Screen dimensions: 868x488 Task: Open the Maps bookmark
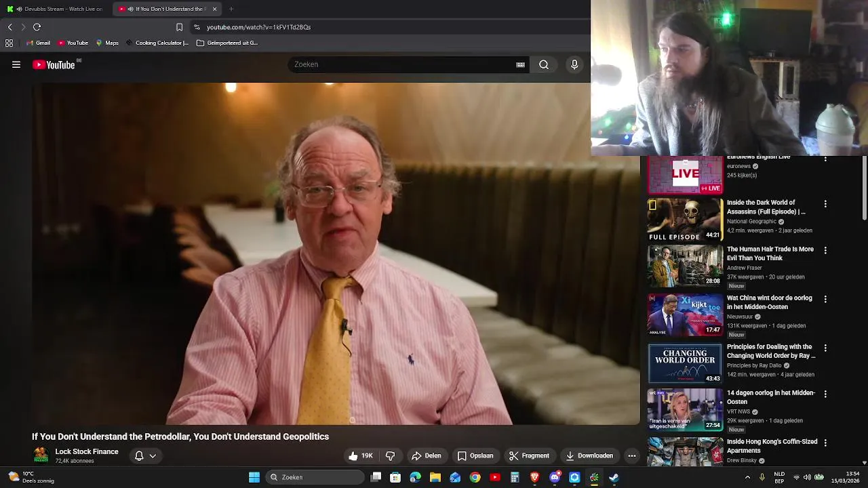tap(107, 43)
